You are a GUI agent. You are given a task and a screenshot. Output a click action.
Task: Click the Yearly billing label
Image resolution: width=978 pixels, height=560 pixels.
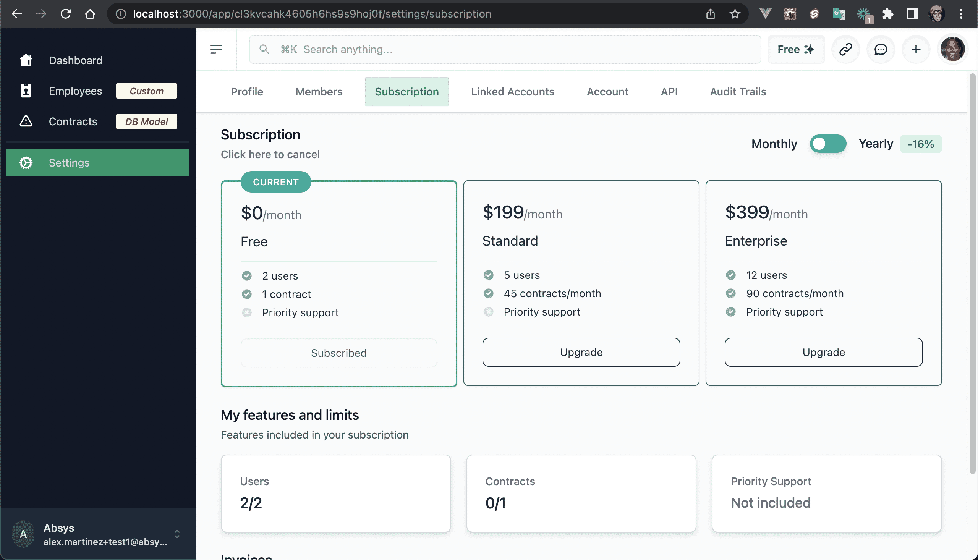click(876, 144)
